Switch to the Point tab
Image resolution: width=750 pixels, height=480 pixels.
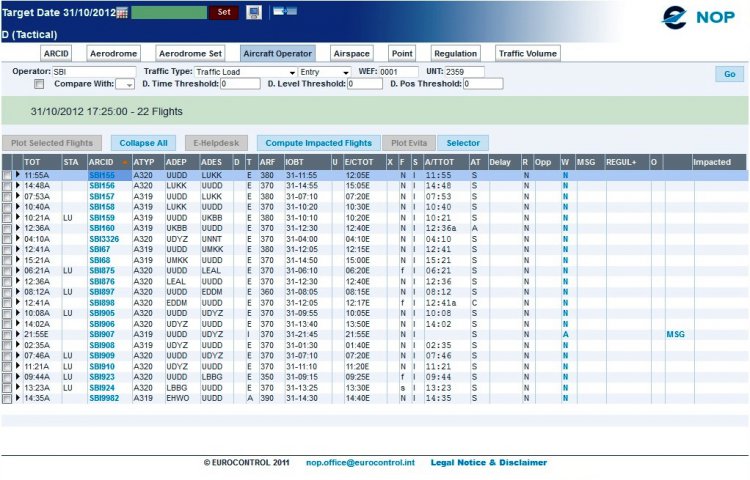[x=402, y=54]
